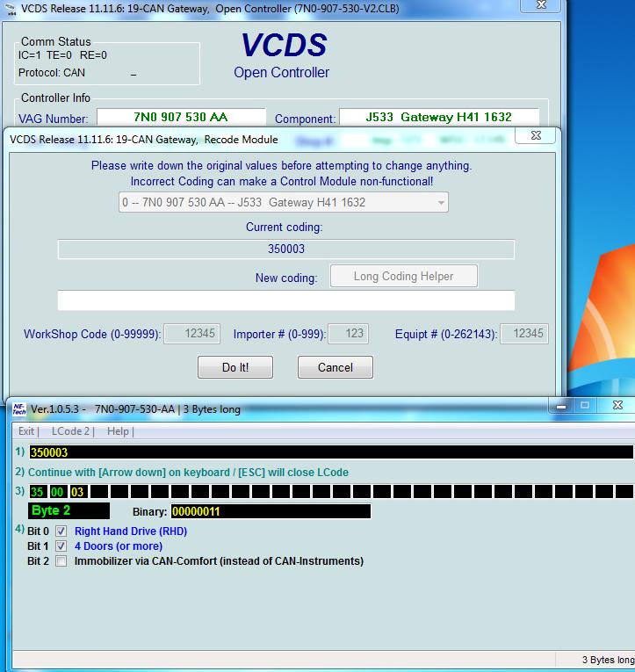Click the 3 Bytes long status text
This screenshot has height=672, width=635.
pos(608,660)
